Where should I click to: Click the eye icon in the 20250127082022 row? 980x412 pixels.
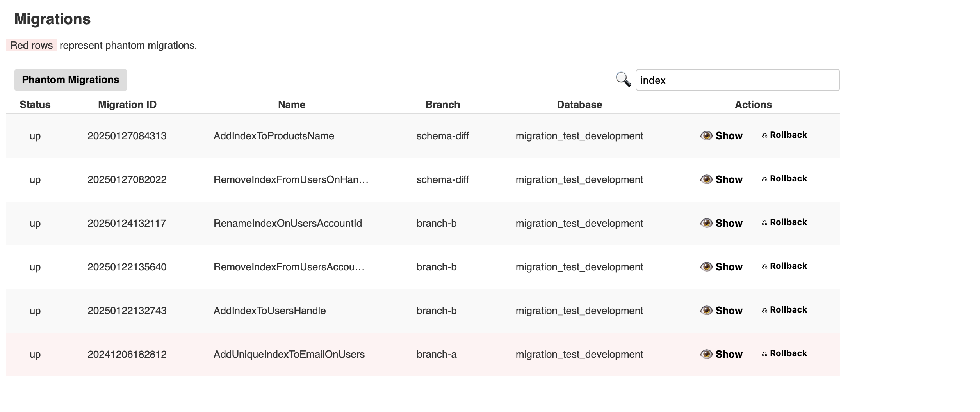tap(706, 179)
